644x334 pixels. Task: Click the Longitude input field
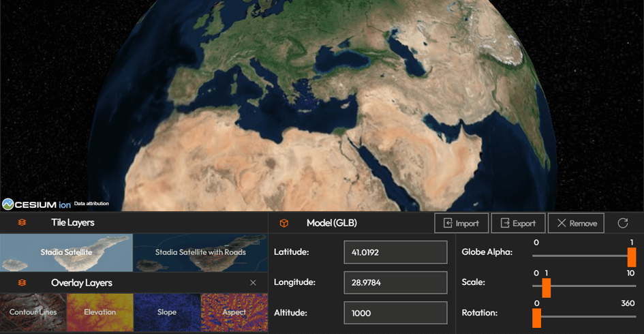(395, 282)
